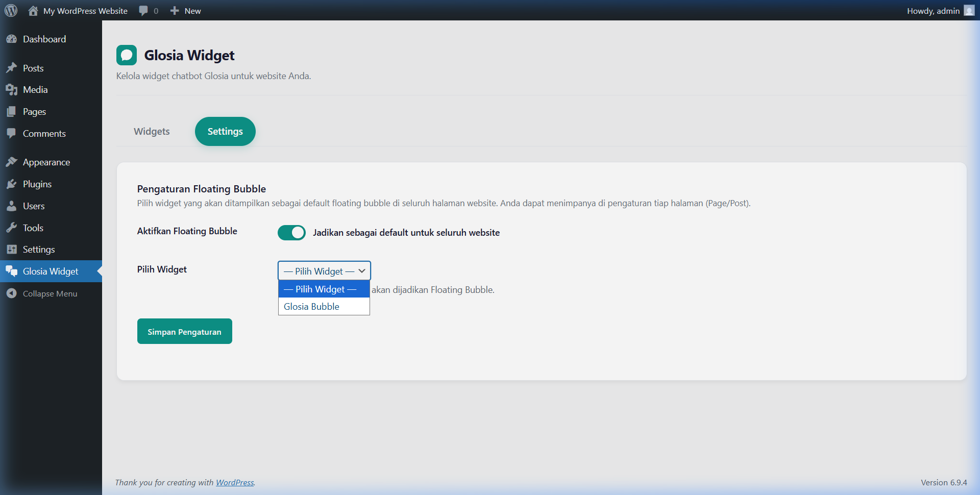Click the Comments speech bubble sidebar icon
Viewport: 980px width, 495px height.
pyautogui.click(x=11, y=134)
